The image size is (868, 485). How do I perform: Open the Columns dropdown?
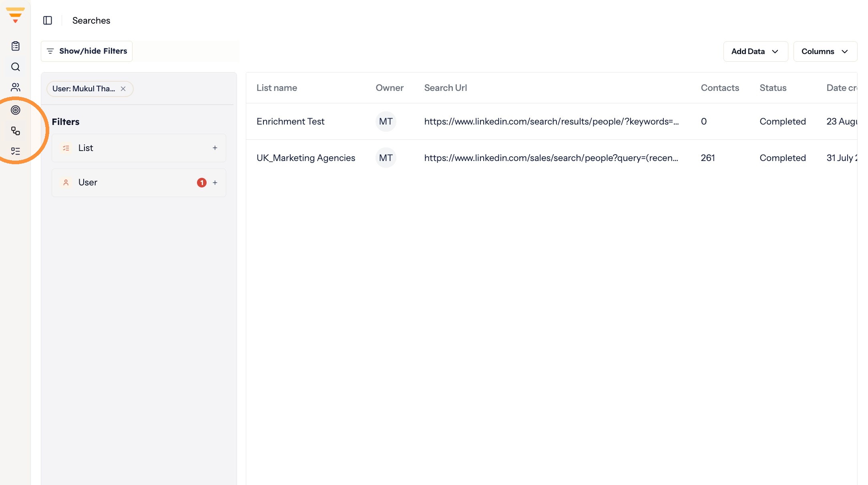(x=825, y=51)
